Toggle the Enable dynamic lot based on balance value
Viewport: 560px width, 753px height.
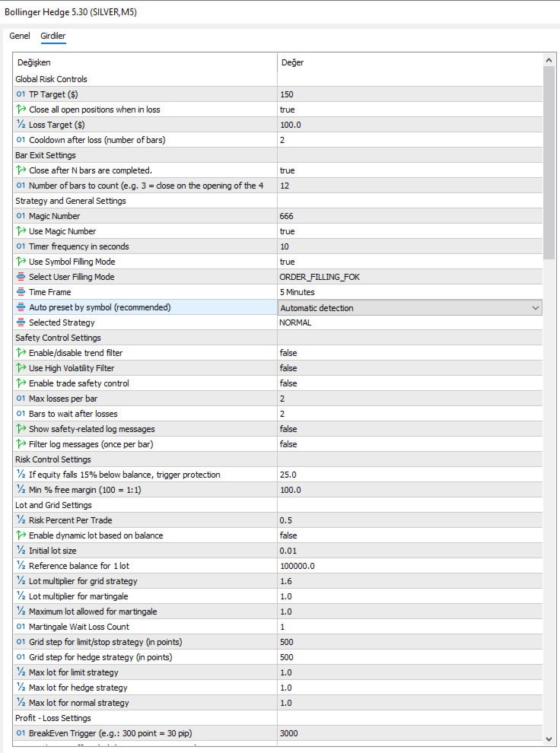(x=409, y=535)
